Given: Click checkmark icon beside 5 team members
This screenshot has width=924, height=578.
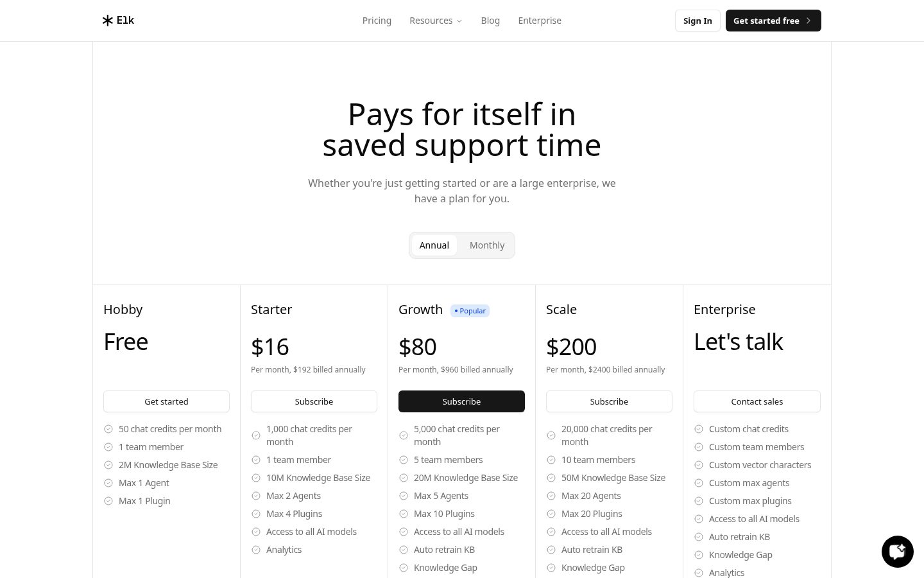Looking at the screenshot, I should (404, 460).
